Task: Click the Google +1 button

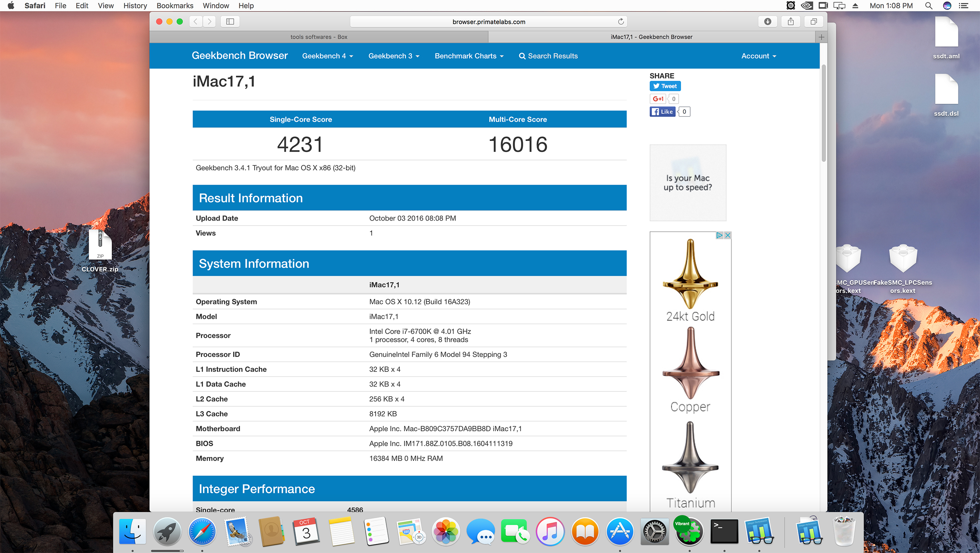Action: tap(658, 99)
